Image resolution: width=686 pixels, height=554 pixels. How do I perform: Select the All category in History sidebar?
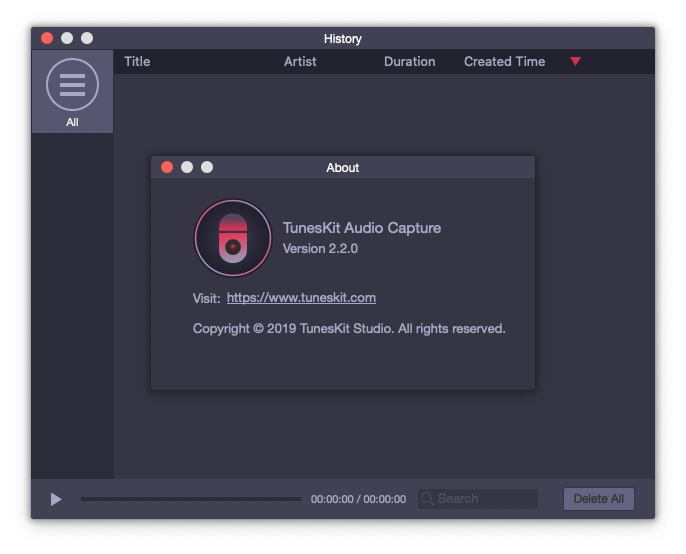click(x=72, y=91)
